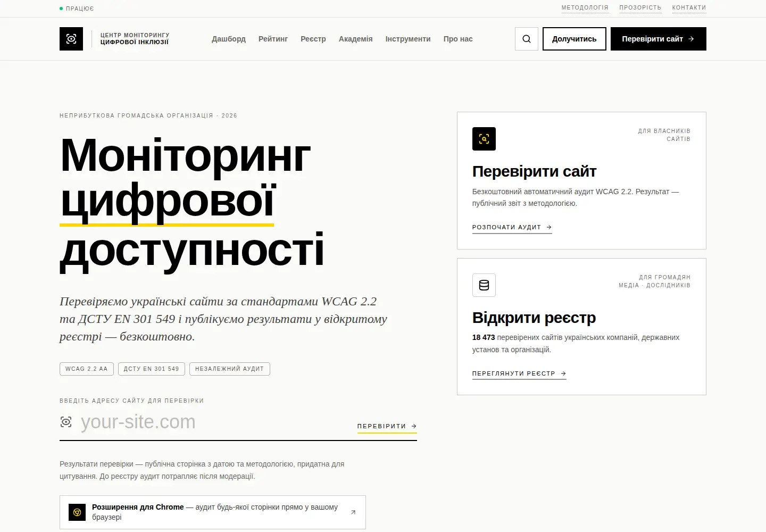Click the Chrome icon in extension banner
This screenshot has width=766, height=532.
click(77, 512)
